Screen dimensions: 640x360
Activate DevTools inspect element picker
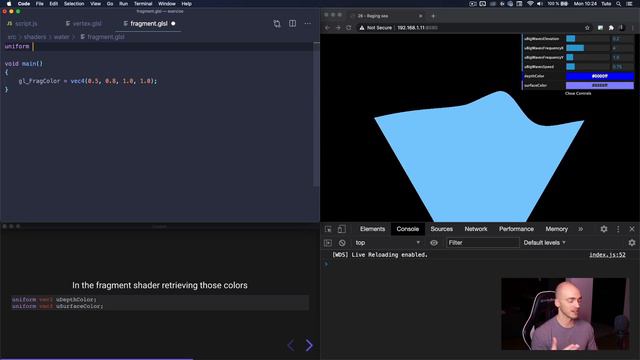point(328,229)
